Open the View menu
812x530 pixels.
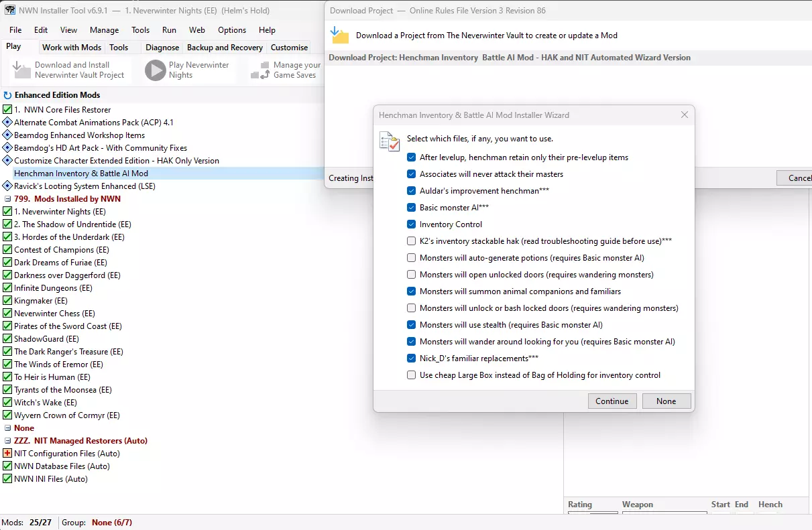(x=68, y=30)
